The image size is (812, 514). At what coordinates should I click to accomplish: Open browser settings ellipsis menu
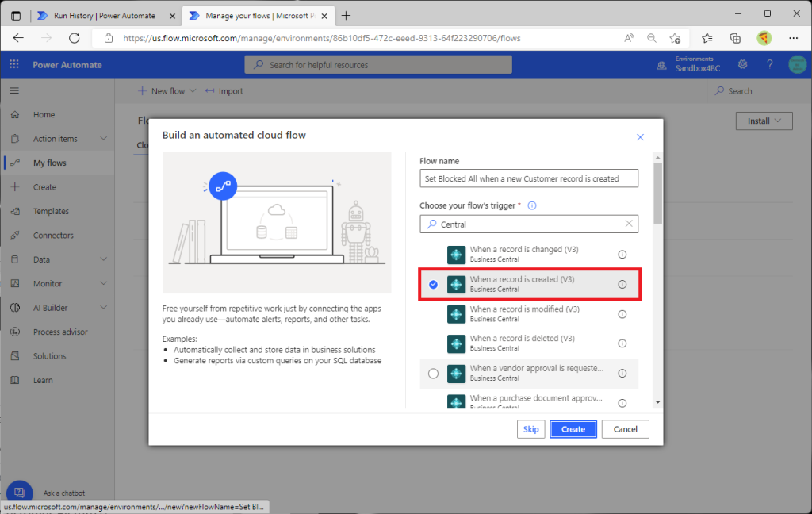[793, 38]
